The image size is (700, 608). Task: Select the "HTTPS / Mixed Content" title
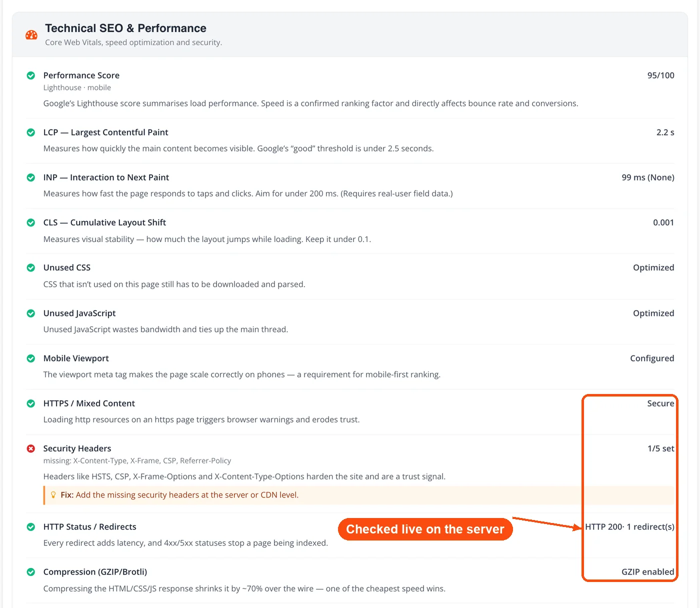89,403
